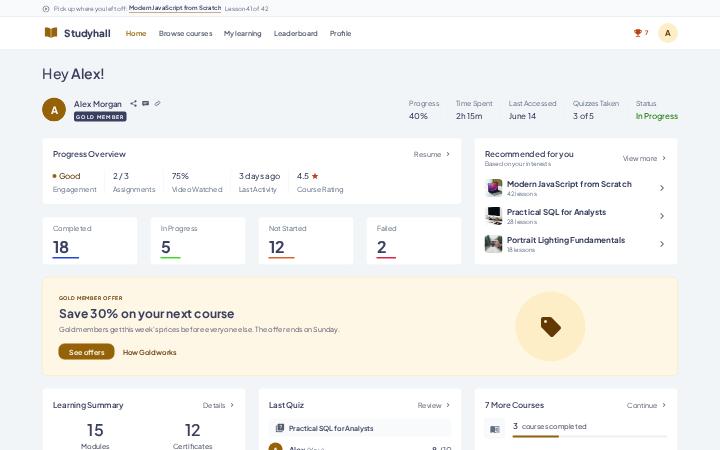720x450 pixels.
Task: Click the See offers button
Action: tap(86, 352)
